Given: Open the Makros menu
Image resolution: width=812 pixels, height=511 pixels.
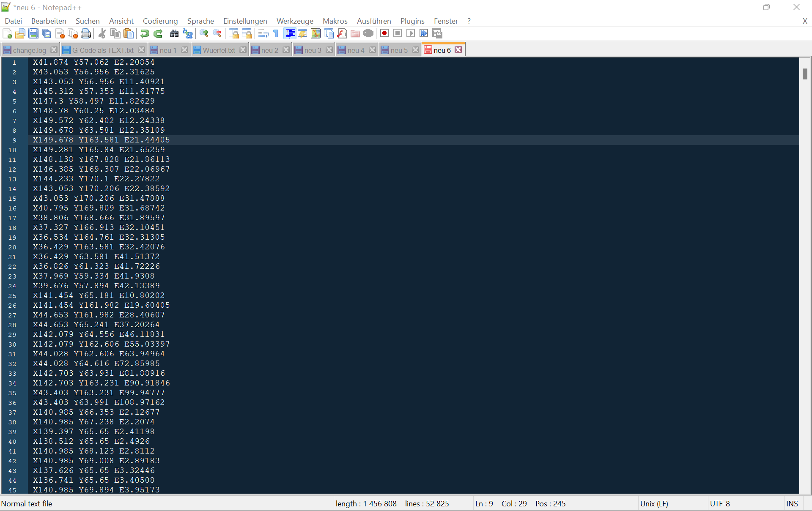Looking at the screenshot, I should (335, 21).
